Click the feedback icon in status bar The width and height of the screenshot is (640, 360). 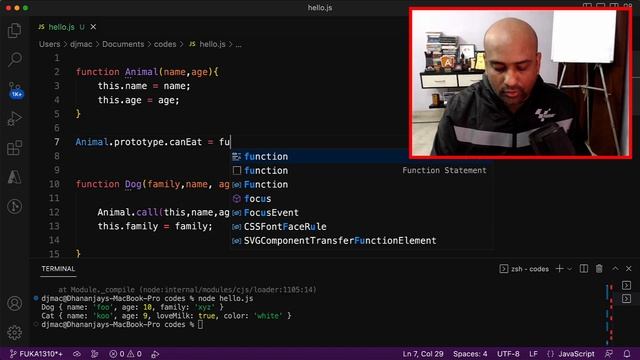(609, 354)
